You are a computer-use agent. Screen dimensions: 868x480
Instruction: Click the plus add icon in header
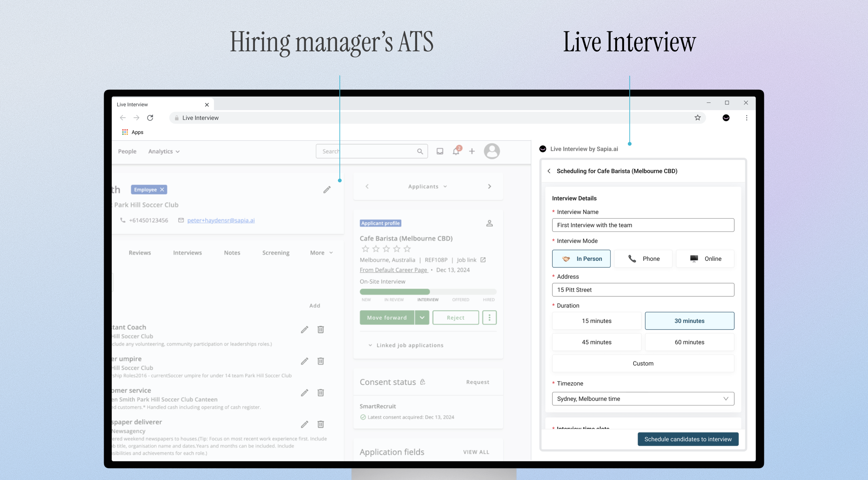(x=472, y=151)
